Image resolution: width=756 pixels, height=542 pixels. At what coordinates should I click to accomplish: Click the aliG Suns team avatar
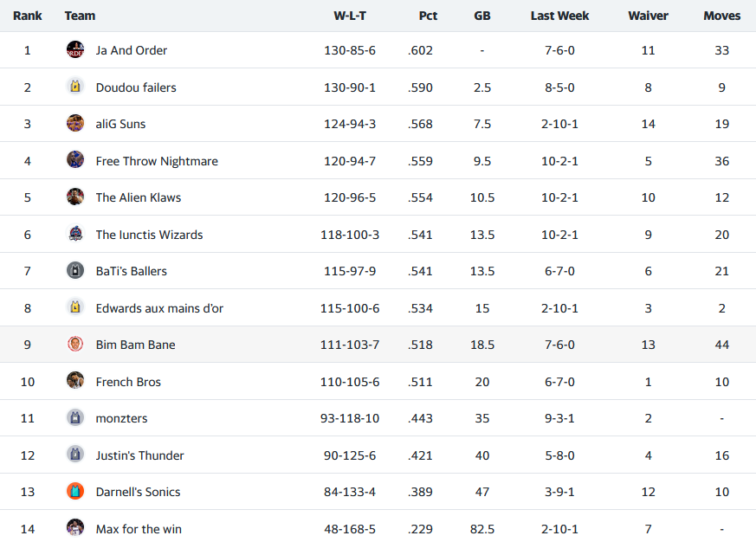[75, 124]
